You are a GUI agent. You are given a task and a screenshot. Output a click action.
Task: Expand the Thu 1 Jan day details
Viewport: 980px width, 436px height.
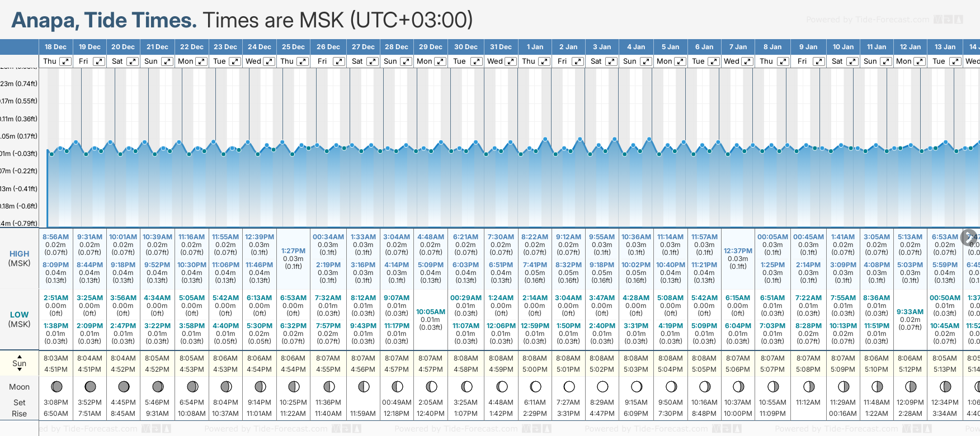click(x=544, y=61)
